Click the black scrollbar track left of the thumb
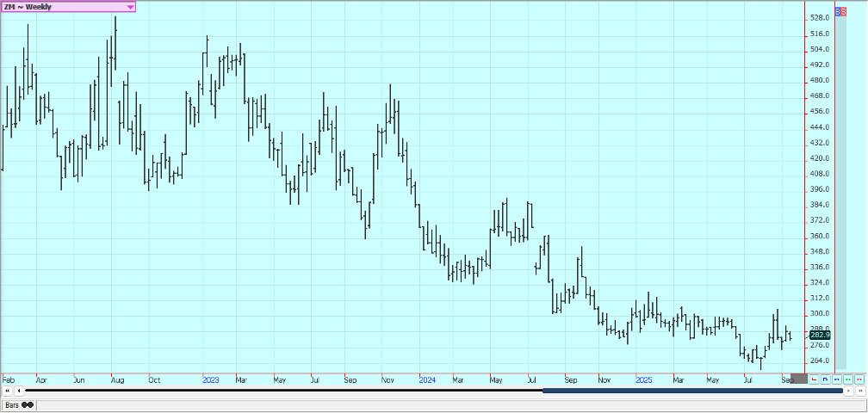The height and width of the screenshot is (413, 868). coord(283,391)
